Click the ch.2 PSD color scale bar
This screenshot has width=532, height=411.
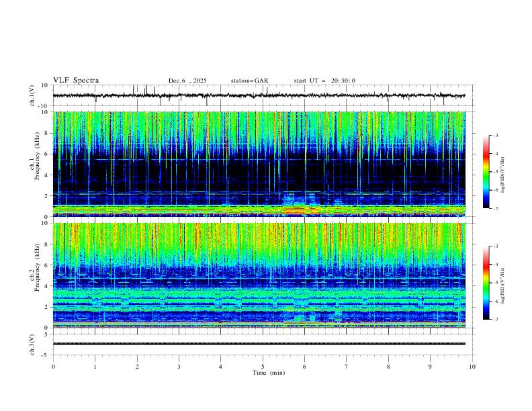[486, 283]
